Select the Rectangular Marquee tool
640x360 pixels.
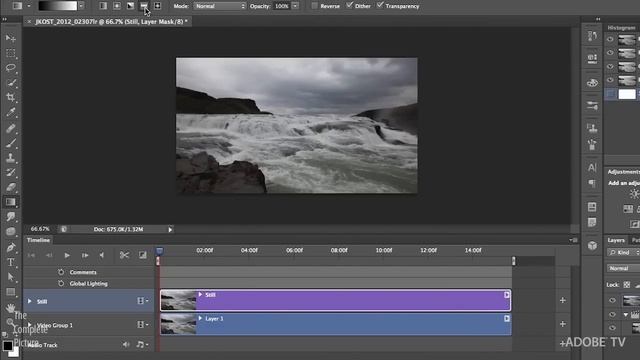click(11, 53)
